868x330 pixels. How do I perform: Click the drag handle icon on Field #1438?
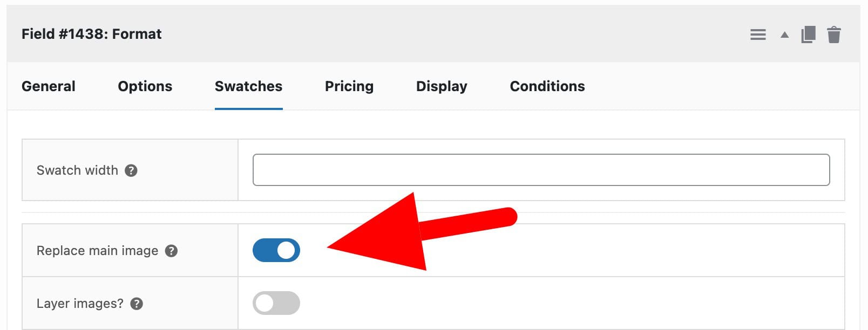(x=758, y=34)
